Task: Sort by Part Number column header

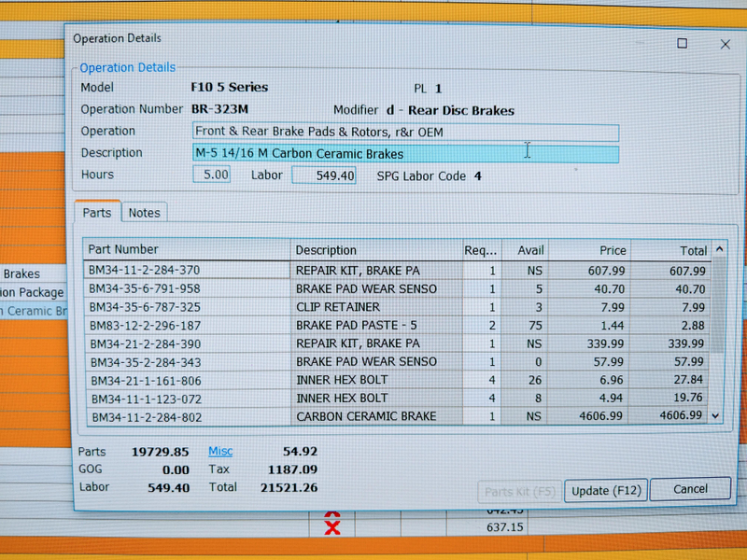Action: 187,249
